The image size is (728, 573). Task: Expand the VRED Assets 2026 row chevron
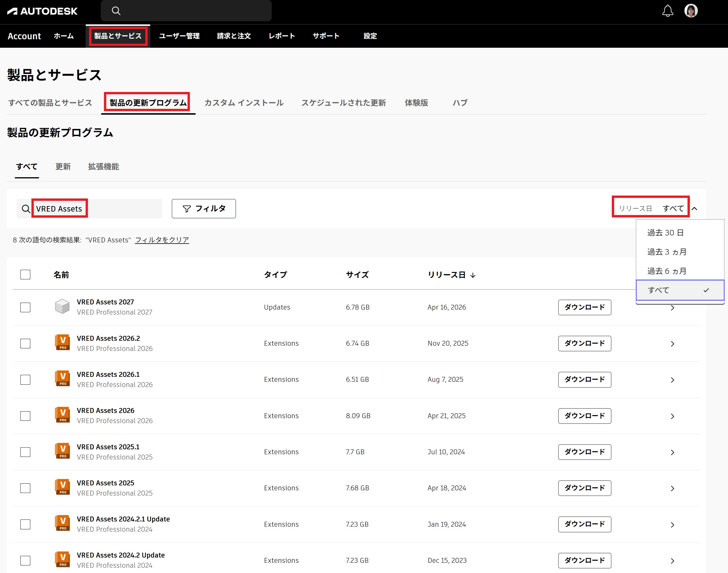tap(672, 416)
